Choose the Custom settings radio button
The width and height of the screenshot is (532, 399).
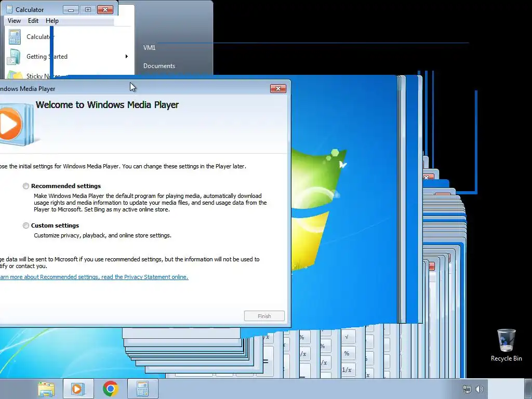(x=26, y=225)
